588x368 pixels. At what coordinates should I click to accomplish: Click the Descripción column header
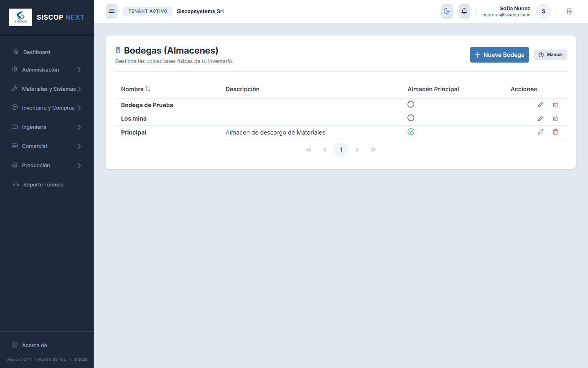coord(243,89)
